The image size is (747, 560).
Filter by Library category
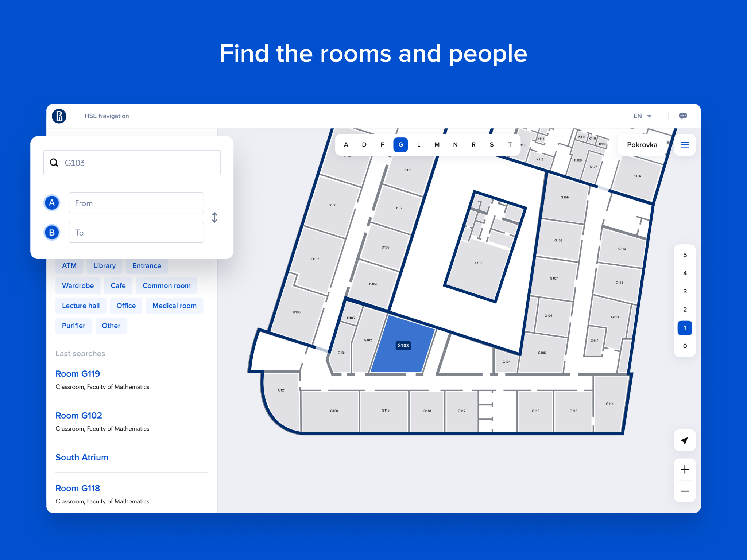pyautogui.click(x=104, y=266)
